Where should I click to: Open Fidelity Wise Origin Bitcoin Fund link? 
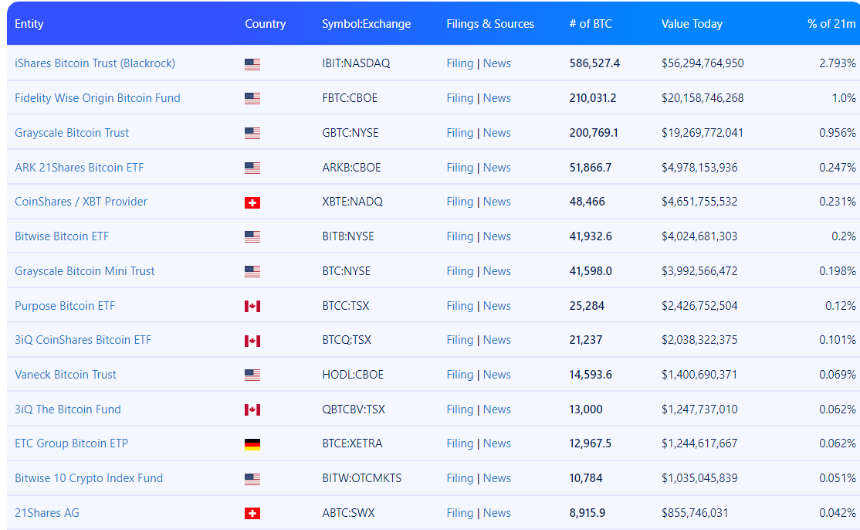tap(97, 98)
